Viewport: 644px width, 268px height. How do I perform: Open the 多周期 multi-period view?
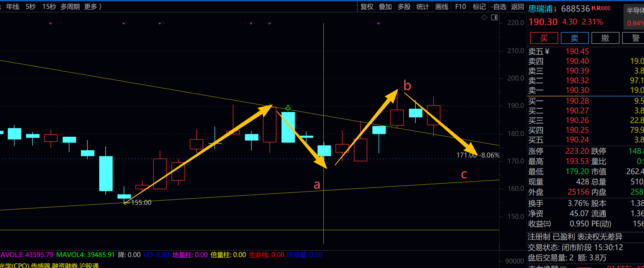pyautogui.click(x=70, y=6)
